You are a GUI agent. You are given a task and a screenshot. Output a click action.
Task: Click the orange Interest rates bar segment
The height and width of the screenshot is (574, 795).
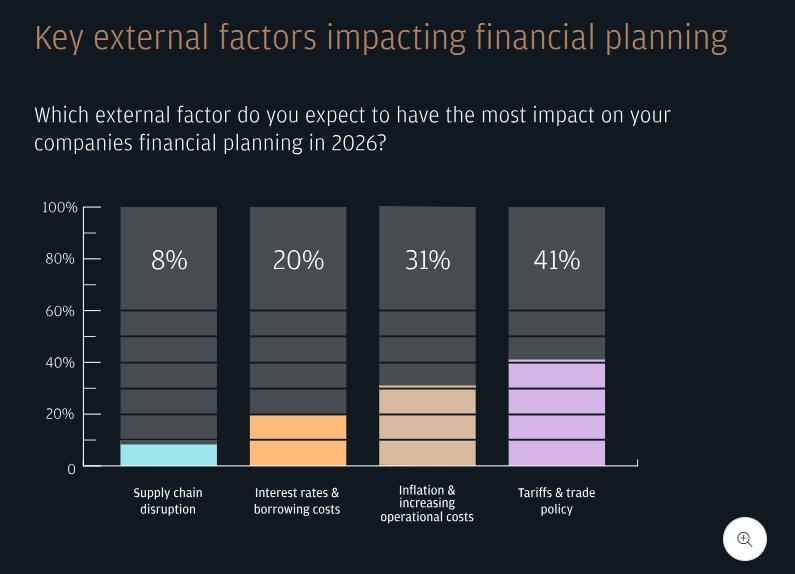click(298, 440)
